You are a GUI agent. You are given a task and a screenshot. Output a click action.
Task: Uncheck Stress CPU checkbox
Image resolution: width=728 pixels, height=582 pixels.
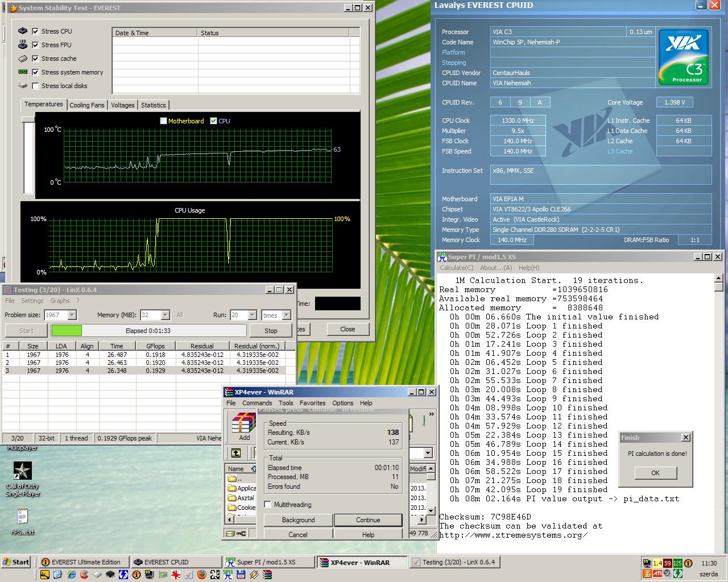click(x=36, y=31)
